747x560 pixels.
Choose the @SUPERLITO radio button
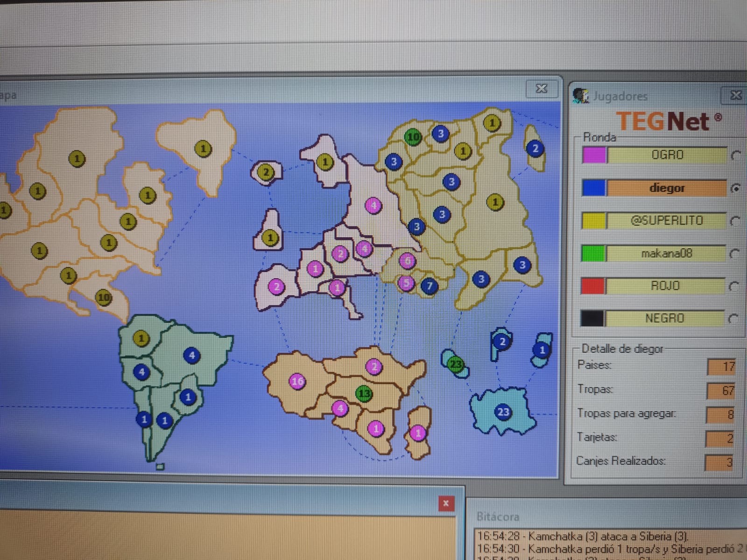pyautogui.click(x=735, y=221)
